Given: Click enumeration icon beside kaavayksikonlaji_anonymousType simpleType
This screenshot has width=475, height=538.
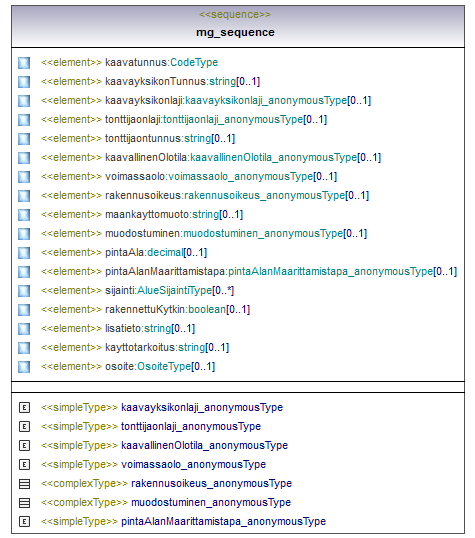Looking at the screenshot, I should 24,408.
